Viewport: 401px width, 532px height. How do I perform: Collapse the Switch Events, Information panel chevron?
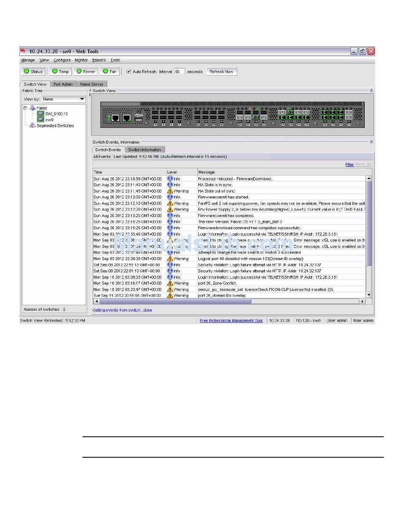pyautogui.click(x=371, y=142)
